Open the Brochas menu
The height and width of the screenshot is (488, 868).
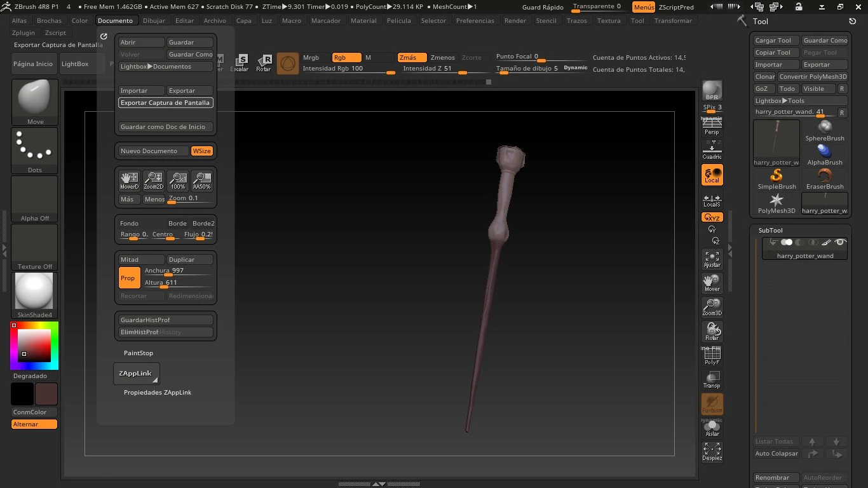50,20
